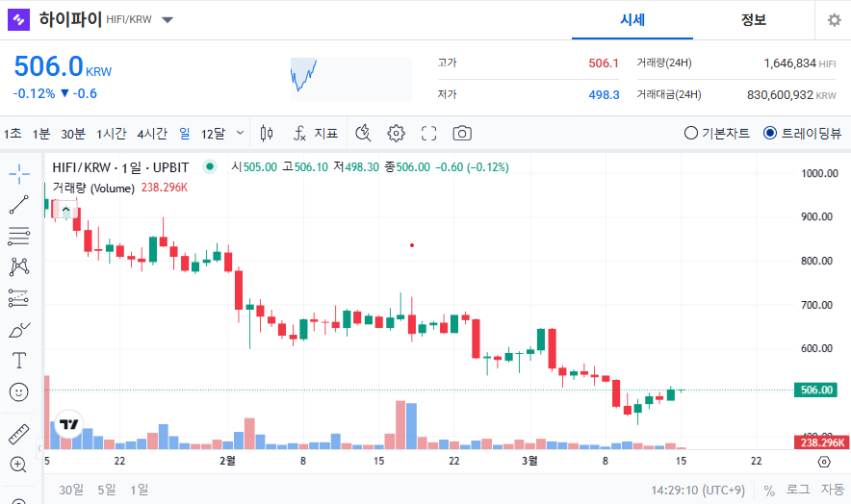Click the red dot chart marker
The image size is (851, 504).
[412, 245]
